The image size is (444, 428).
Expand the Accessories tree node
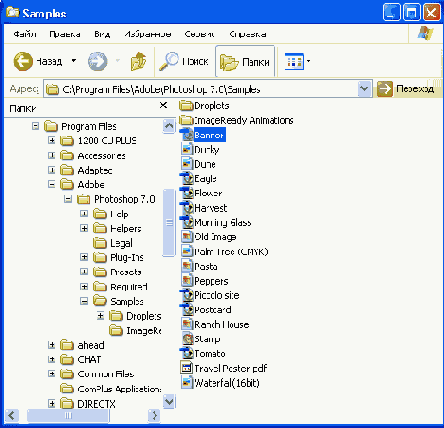pos(51,155)
